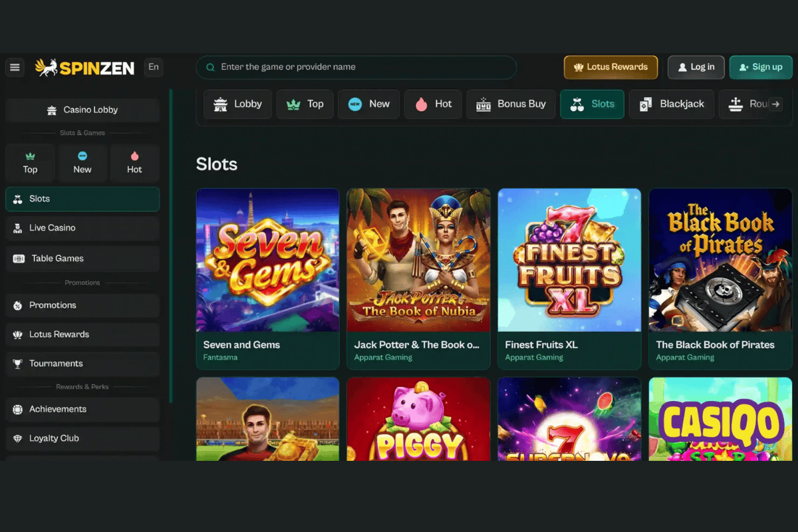Click the crown Top icon in sidebar
The width and height of the screenshot is (798, 532).
click(x=30, y=156)
